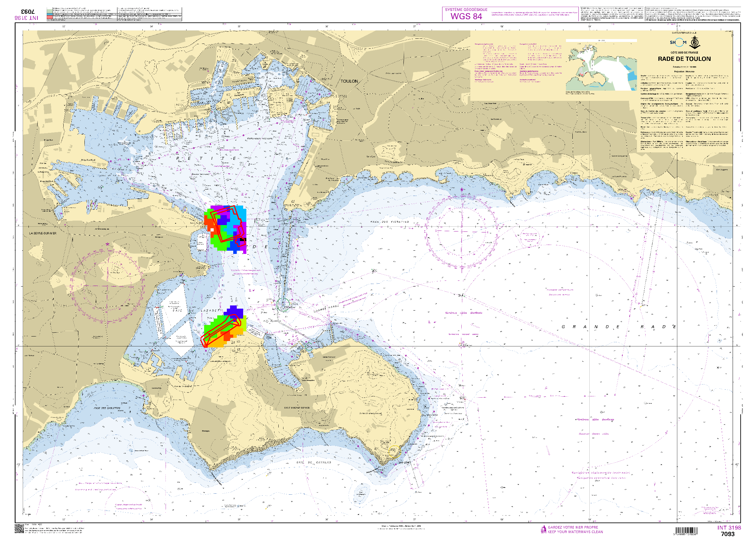Click the LA SEYNE-SUR-MER label

43,233
